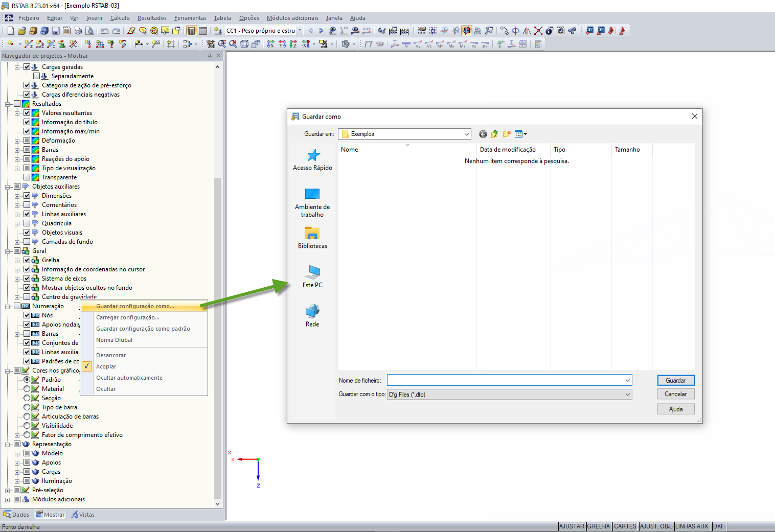The width and height of the screenshot is (775, 532).
Task: Click the Ajuda button in dialog
Action: click(676, 409)
